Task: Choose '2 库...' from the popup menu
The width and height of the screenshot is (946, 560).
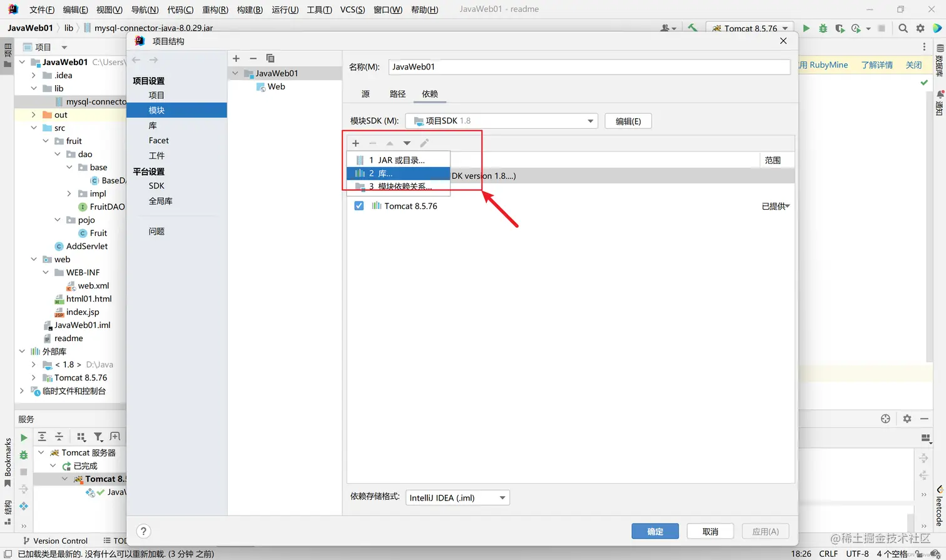Action: point(398,173)
